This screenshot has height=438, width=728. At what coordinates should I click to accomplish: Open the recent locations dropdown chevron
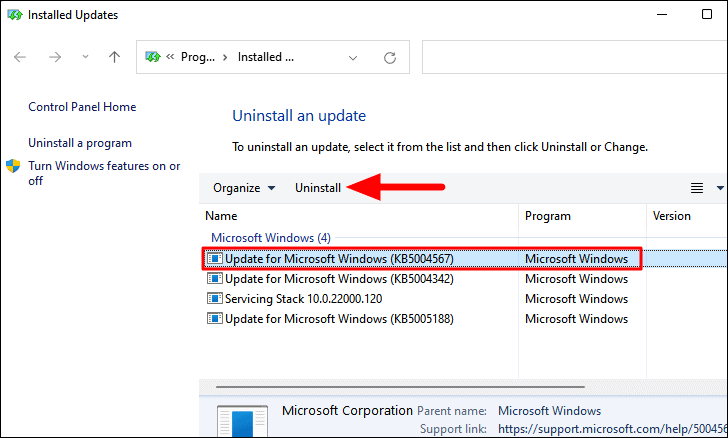pos(85,57)
